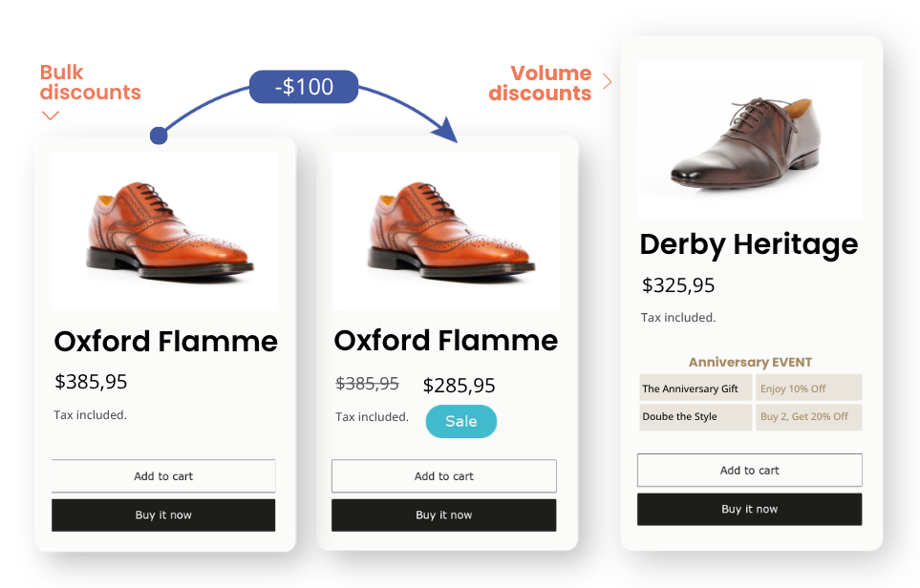Select the -$100 discount badge
The height and width of the screenshot is (588, 920).
[x=303, y=86]
